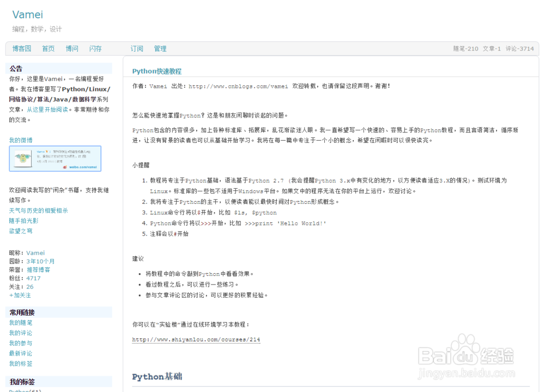View 最新评论 in the sidebar
This screenshot has height=392, width=545.
click(x=21, y=353)
